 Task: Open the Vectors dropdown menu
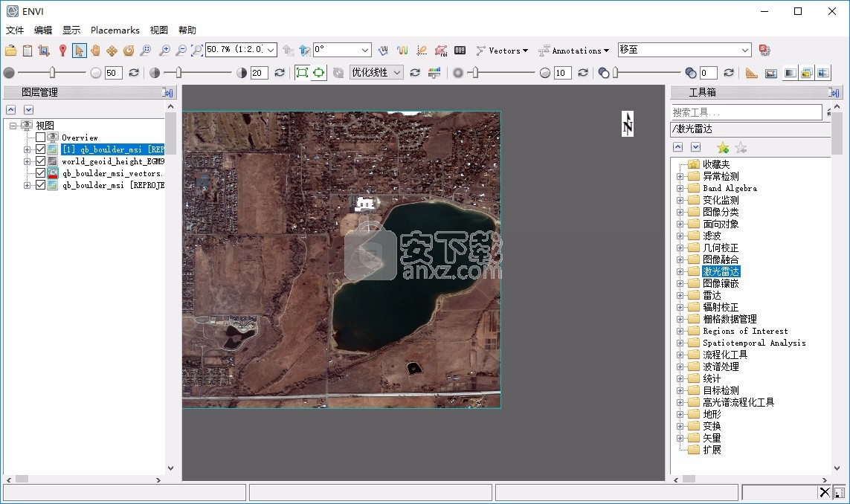pyautogui.click(x=502, y=51)
